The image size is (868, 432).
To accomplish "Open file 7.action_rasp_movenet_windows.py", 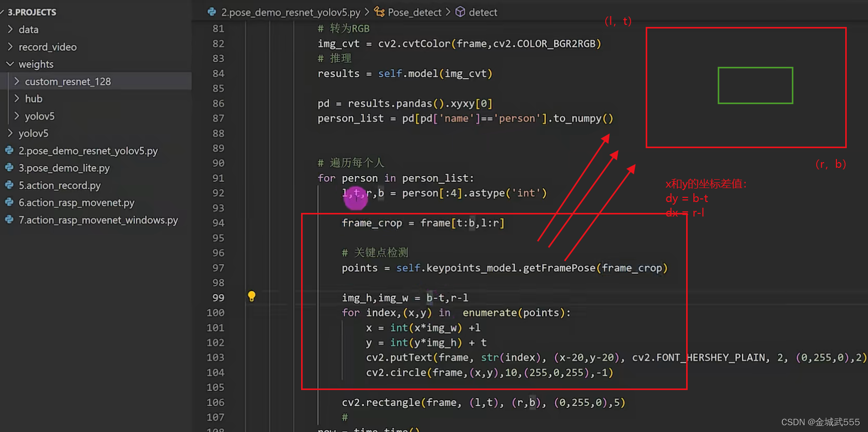I will (x=98, y=220).
